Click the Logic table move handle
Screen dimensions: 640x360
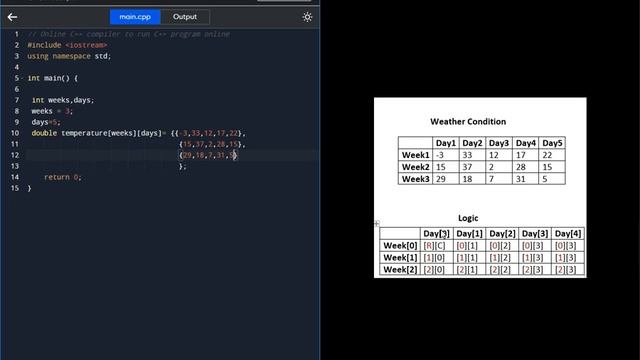point(377,223)
